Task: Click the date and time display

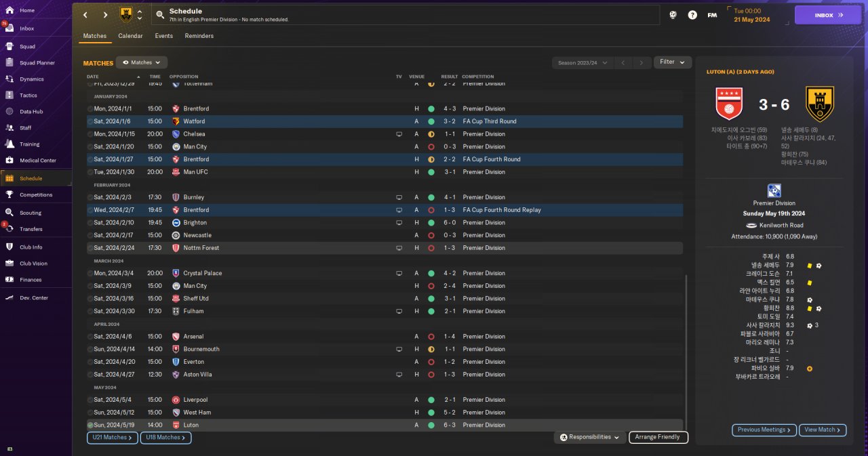Action: (x=752, y=15)
